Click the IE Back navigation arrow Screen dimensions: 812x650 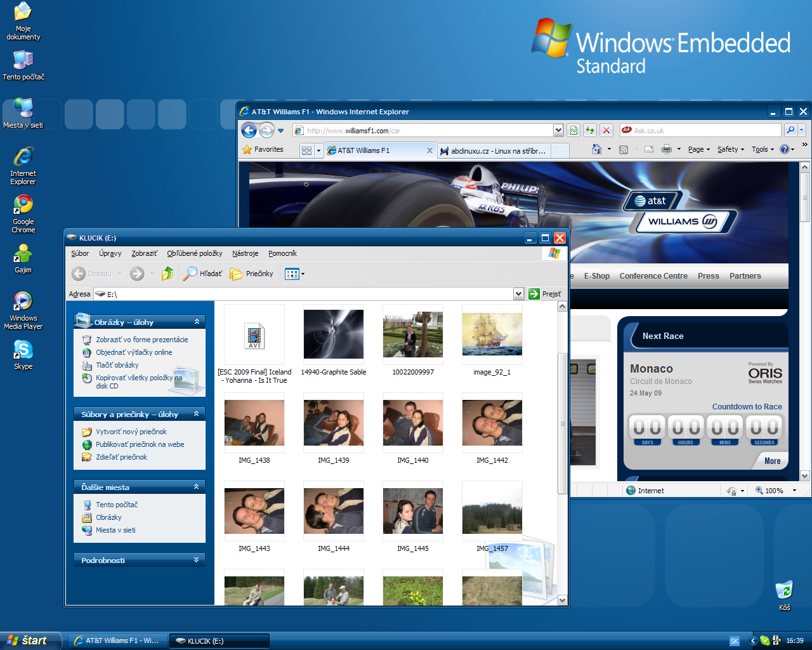coord(249,131)
